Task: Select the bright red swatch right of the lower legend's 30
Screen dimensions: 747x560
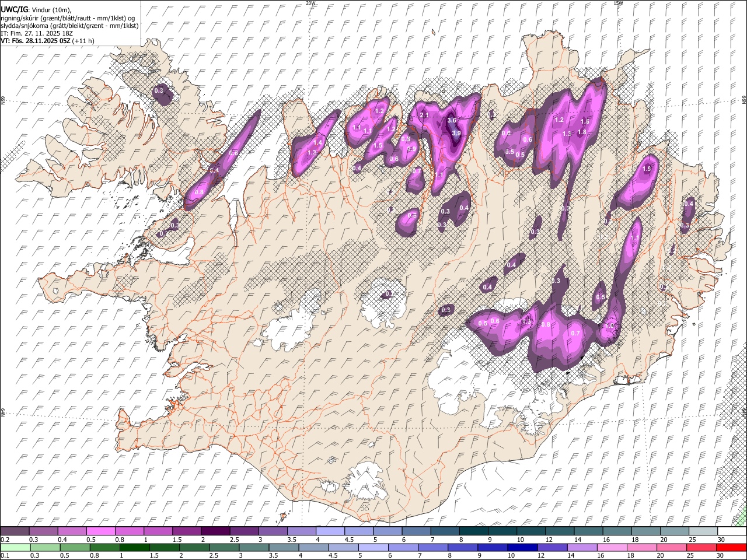Action: [731, 548]
